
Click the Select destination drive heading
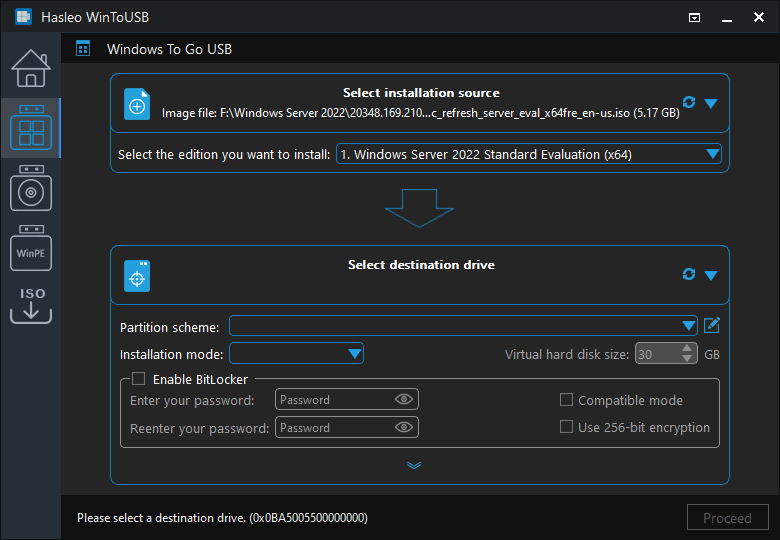click(421, 265)
